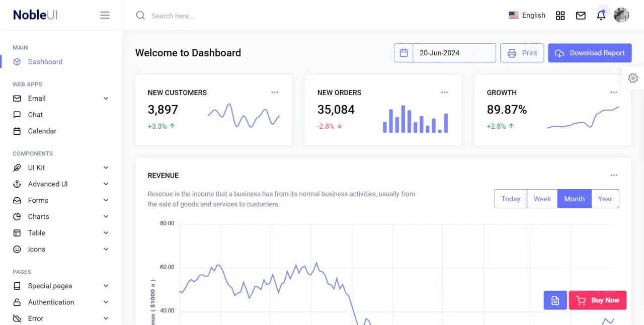
Task: Click the search magnifier icon
Action: click(140, 16)
